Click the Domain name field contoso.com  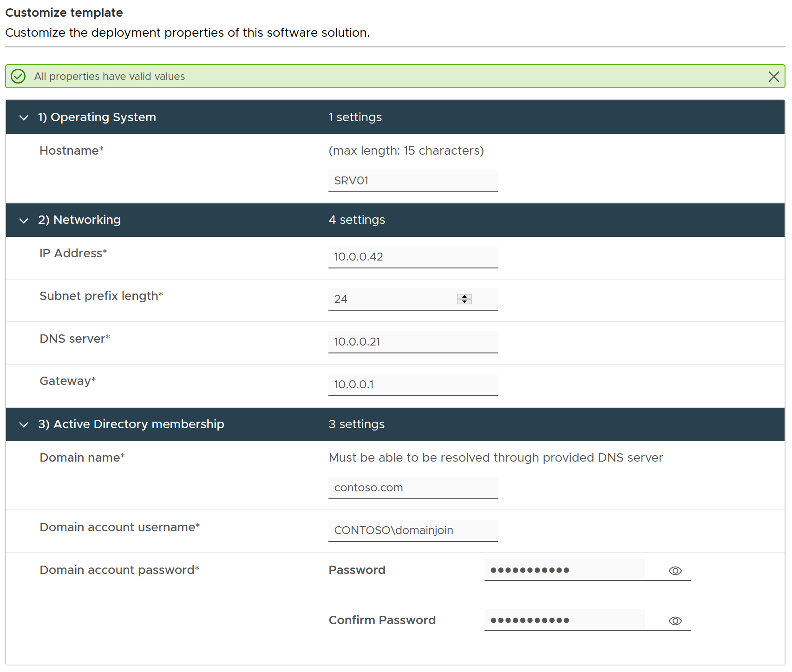413,488
